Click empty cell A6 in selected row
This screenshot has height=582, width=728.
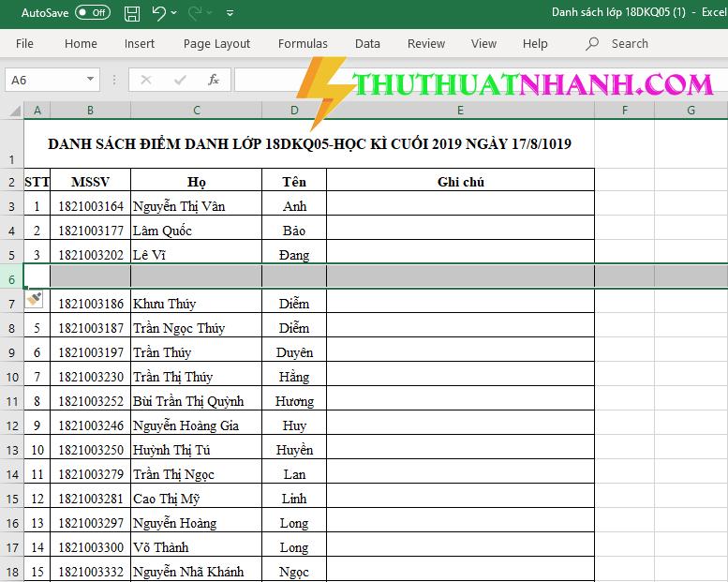point(37,276)
